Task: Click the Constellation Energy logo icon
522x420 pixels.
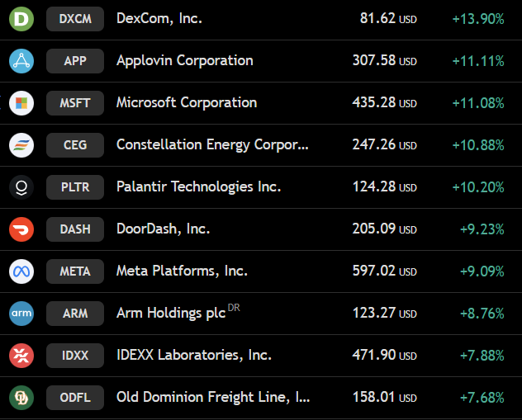Action: point(21,145)
